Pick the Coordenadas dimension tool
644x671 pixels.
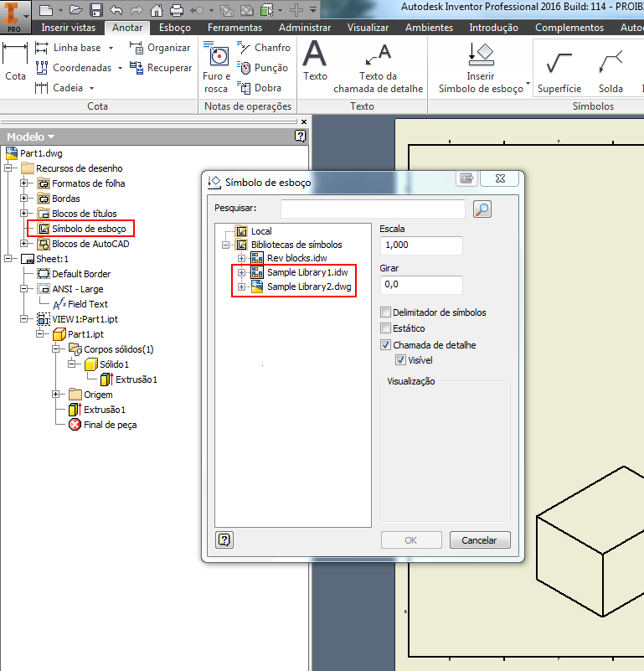[x=74, y=68]
